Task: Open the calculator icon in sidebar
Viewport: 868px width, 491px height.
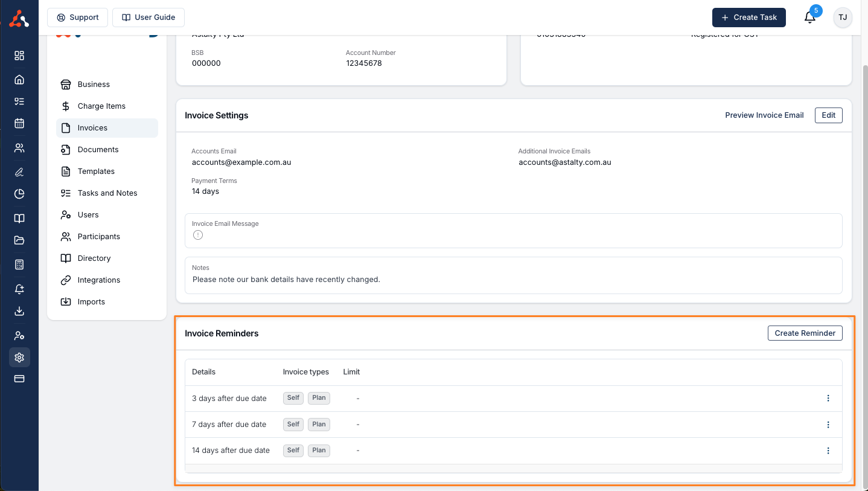Action: (19, 265)
